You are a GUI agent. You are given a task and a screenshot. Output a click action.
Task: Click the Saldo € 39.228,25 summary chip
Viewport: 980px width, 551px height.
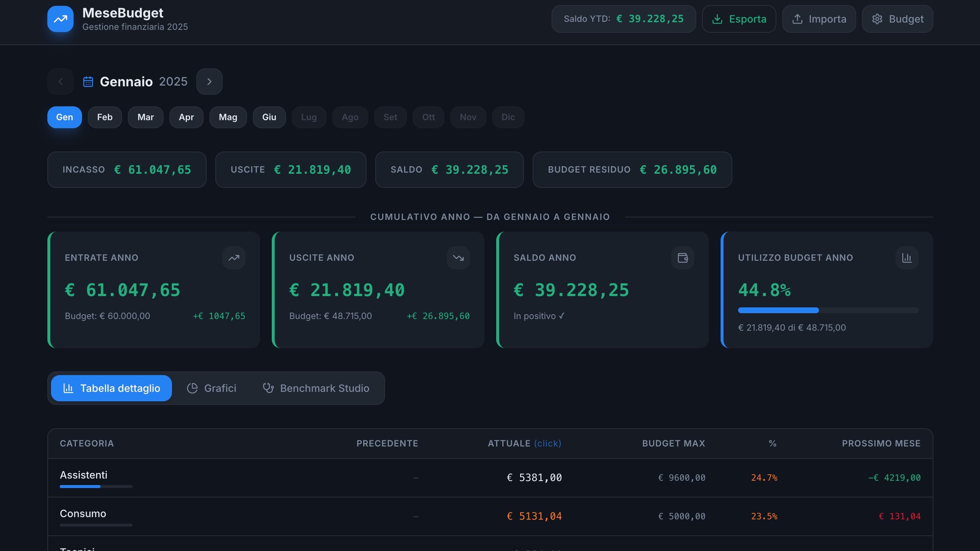tap(449, 170)
